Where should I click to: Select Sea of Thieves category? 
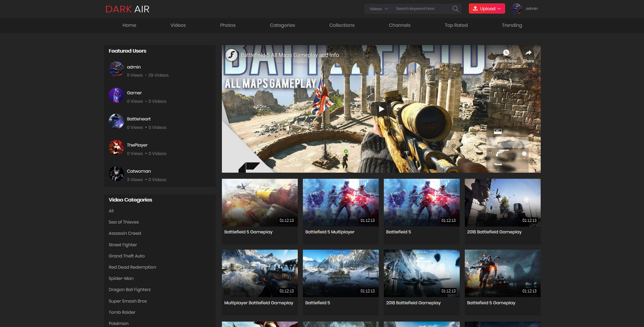click(x=124, y=222)
